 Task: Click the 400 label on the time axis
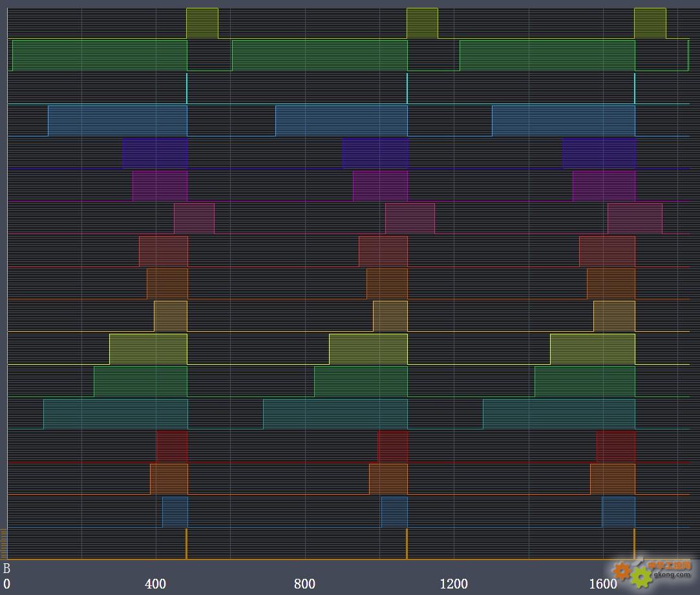(x=156, y=584)
